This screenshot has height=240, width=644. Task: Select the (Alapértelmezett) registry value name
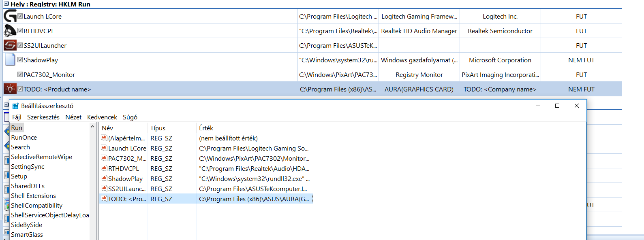(x=126, y=138)
